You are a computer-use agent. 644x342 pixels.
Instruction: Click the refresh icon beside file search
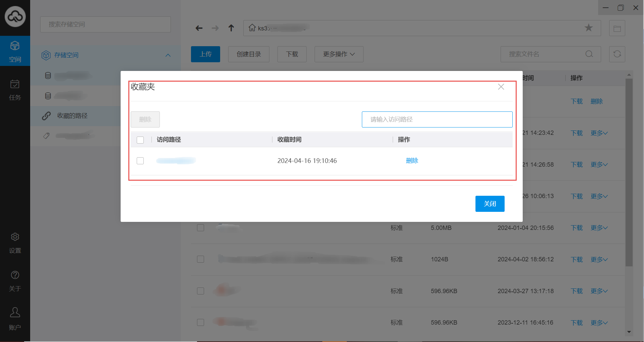617,54
